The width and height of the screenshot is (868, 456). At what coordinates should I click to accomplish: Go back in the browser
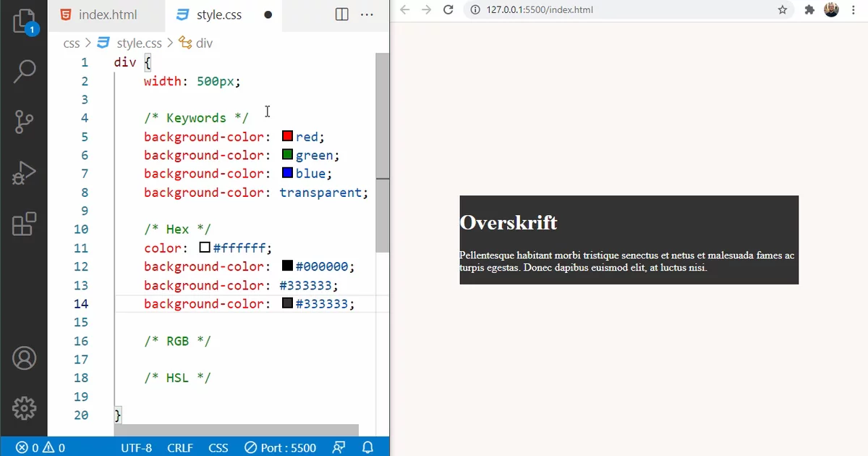point(405,10)
